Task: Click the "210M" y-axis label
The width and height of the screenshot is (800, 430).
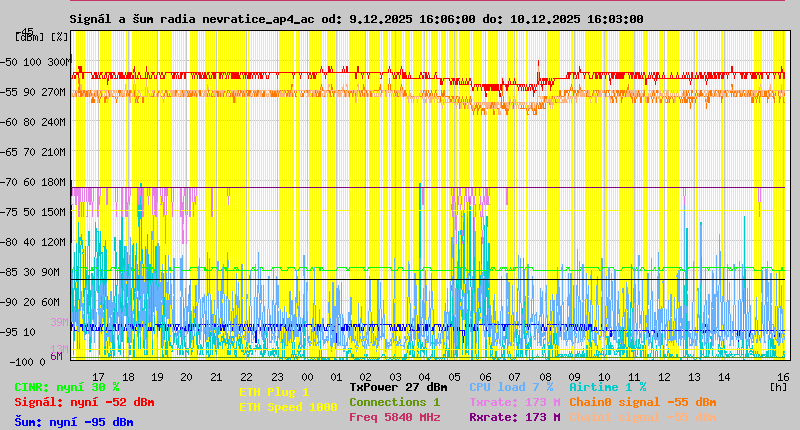Action: point(56,152)
